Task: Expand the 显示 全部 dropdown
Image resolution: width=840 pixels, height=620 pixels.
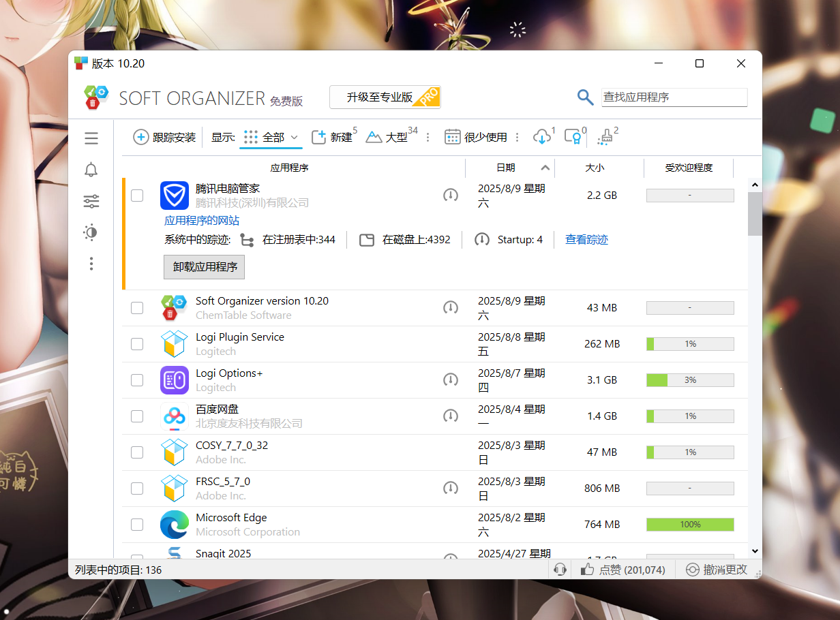Action: [x=271, y=137]
